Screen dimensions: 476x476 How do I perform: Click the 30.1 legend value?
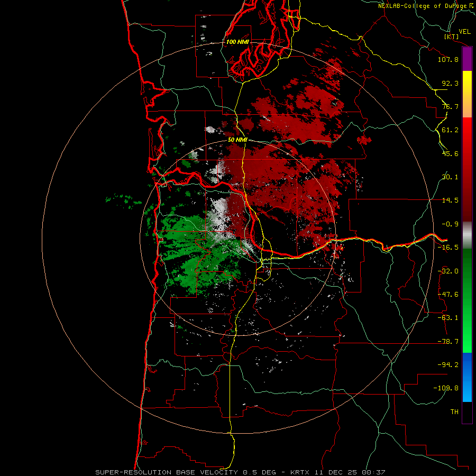(x=450, y=177)
